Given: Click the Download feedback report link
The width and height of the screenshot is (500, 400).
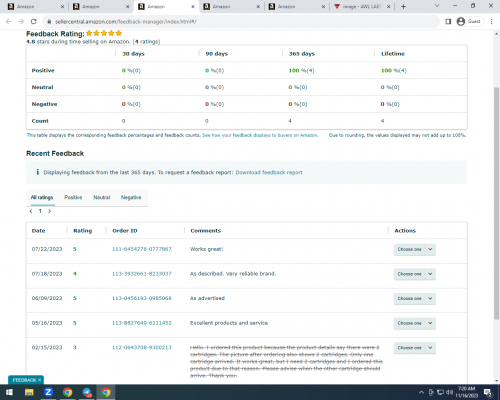Looking at the screenshot, I should [269, 172].
